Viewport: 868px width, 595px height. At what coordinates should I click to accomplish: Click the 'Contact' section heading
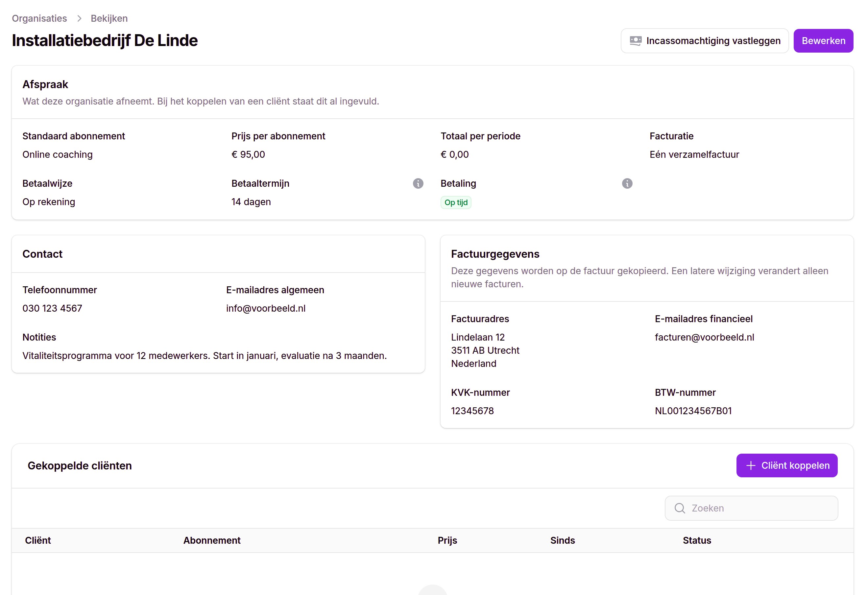(42, 254)
